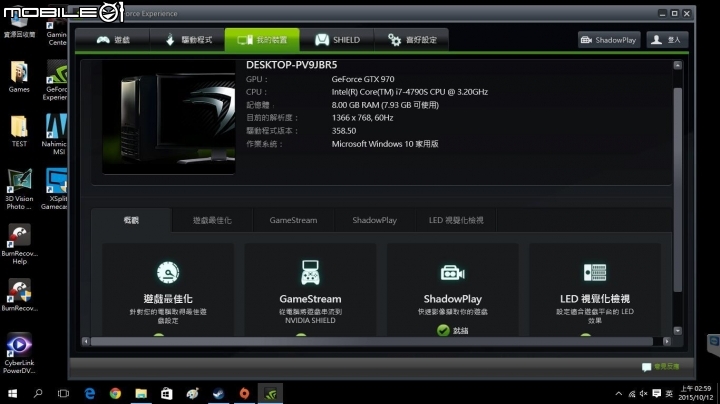Click the vertical scrollbar thumb
This screenshot has width=720, height=404.
click(677, 189)
